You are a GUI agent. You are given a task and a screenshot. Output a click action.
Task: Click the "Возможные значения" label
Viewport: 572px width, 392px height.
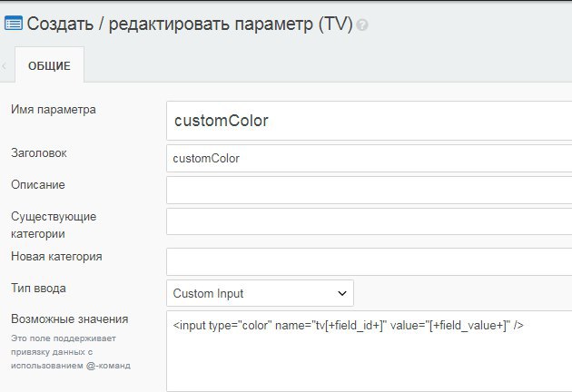pos(69,319)
